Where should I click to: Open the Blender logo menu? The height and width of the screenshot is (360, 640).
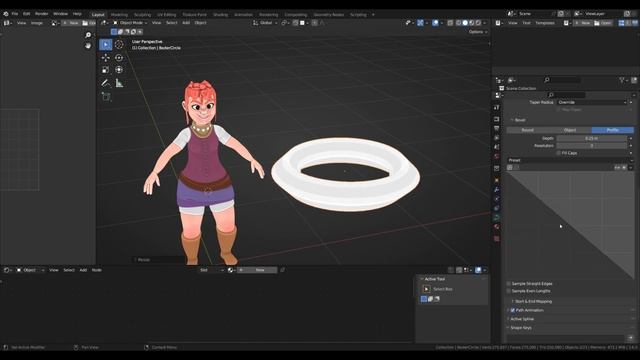click(x=6, y=14)
